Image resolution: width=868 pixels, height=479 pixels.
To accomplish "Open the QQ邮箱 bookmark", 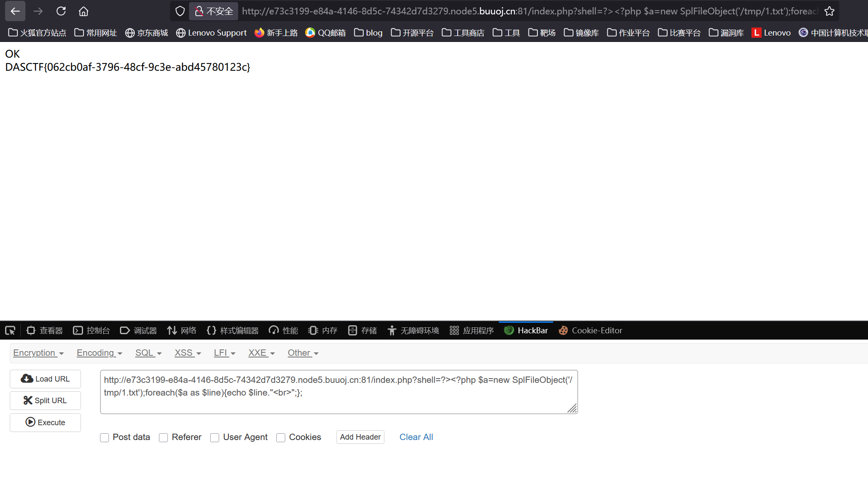I will (325, 33).
